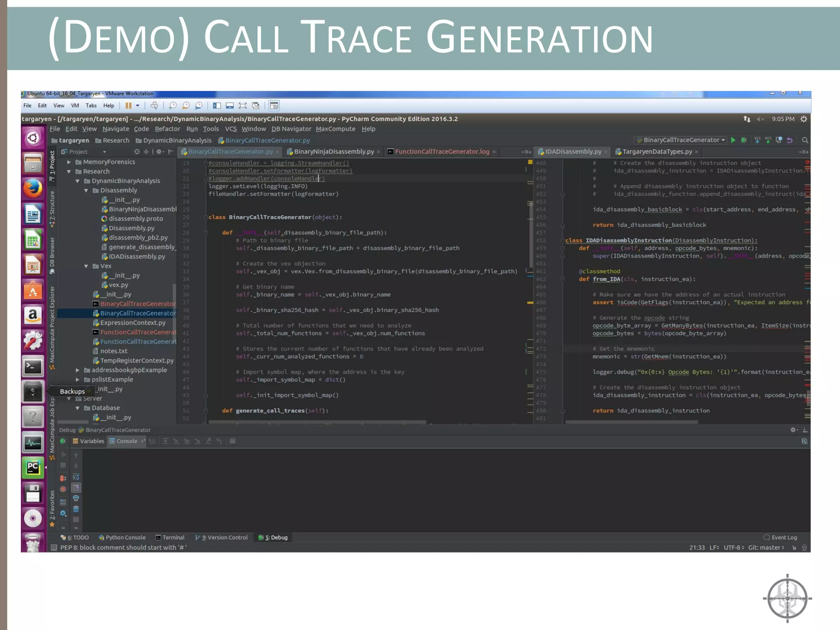This screenshot has height=630, width=840.
Task: Select the Variables tab in Debug panel
Action: coord(88,441)
